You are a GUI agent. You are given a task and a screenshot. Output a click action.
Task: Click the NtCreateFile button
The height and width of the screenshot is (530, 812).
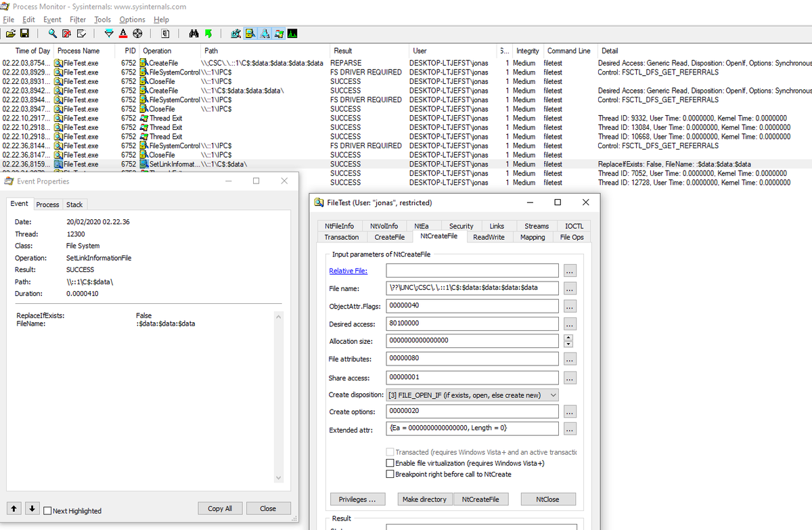pyautogui.click(x=480, y=499)
